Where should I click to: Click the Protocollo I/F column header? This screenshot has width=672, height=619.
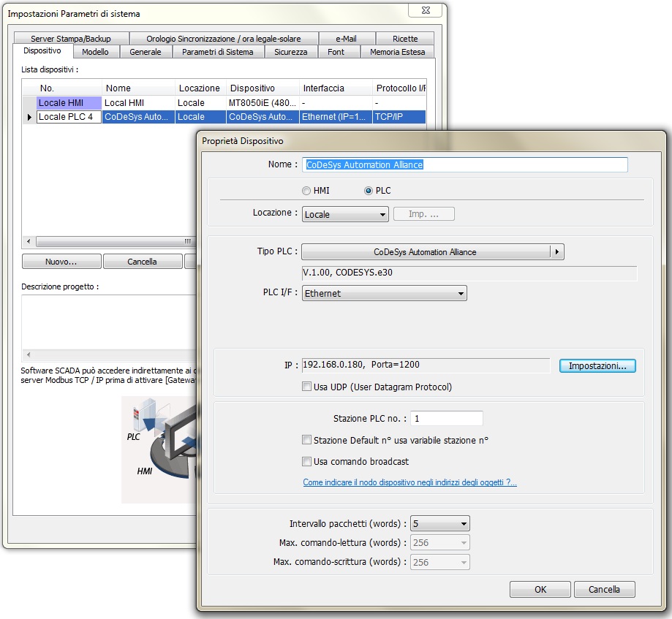click(399, 88)
